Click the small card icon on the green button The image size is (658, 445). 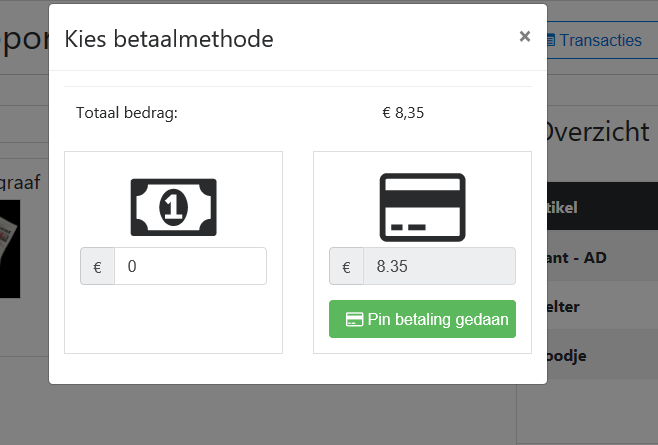click(x=354, y=319)
